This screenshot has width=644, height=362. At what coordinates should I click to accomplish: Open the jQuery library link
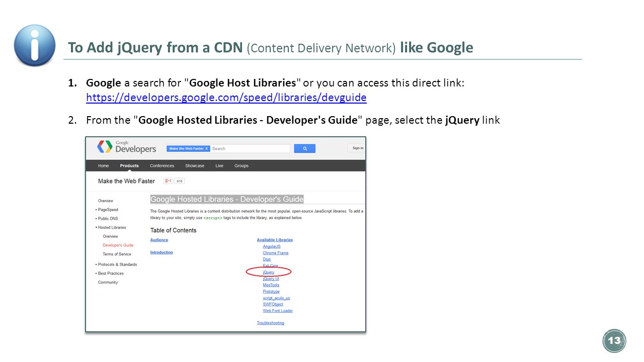(269, 273)
